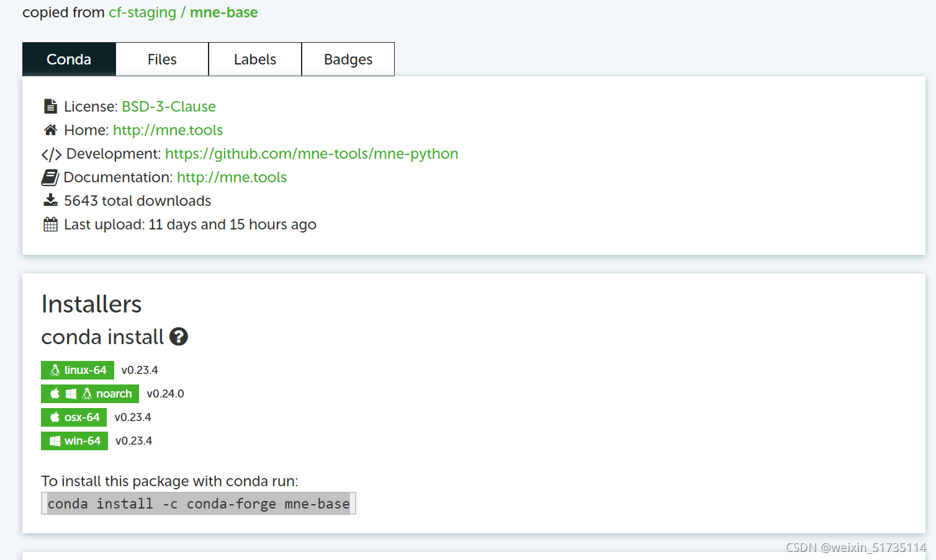
Task: Click the Installers heading
Action: pyautogui.click(x=92, y=304)
